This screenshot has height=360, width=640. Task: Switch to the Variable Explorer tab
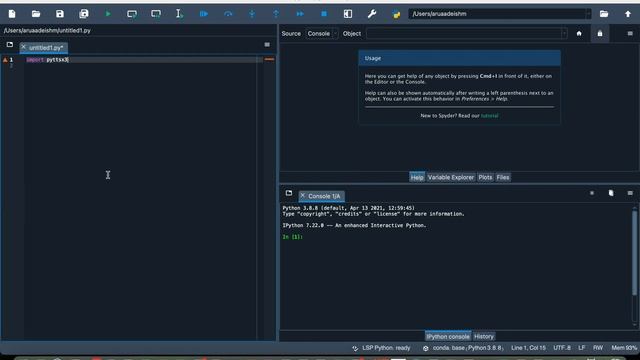(x=451, y=177)
